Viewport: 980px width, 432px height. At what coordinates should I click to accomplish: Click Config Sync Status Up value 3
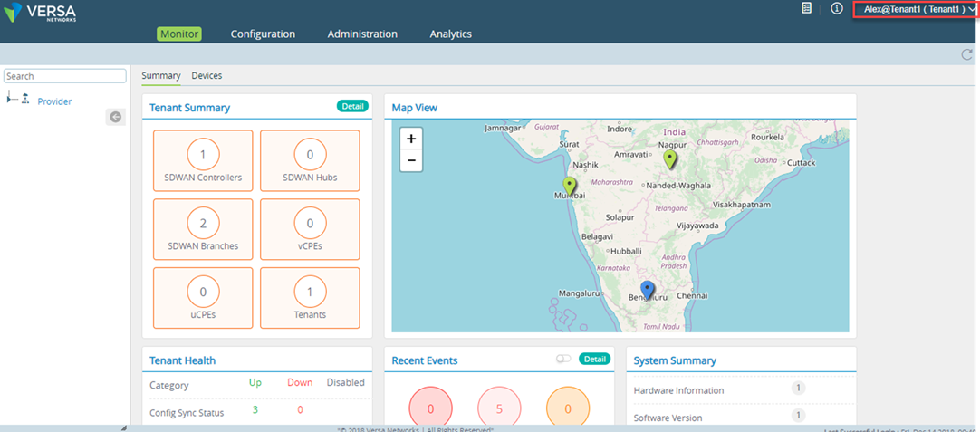pos(255,409)
